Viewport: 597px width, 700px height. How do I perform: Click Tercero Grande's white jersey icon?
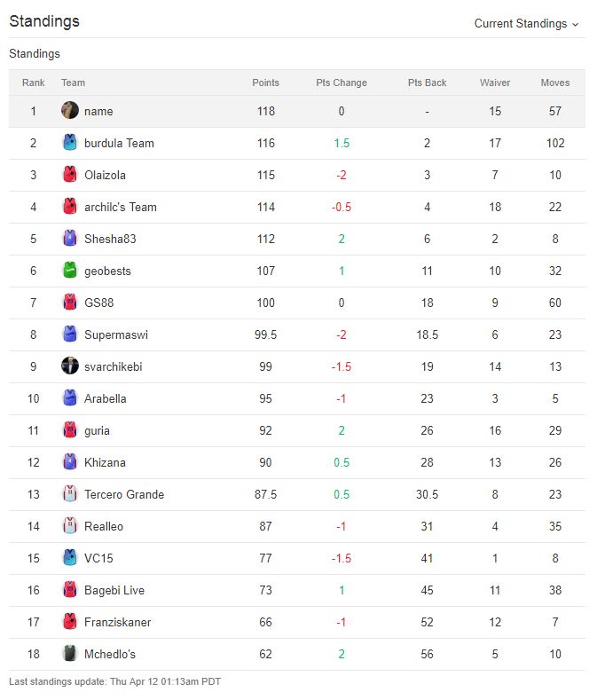70,494
